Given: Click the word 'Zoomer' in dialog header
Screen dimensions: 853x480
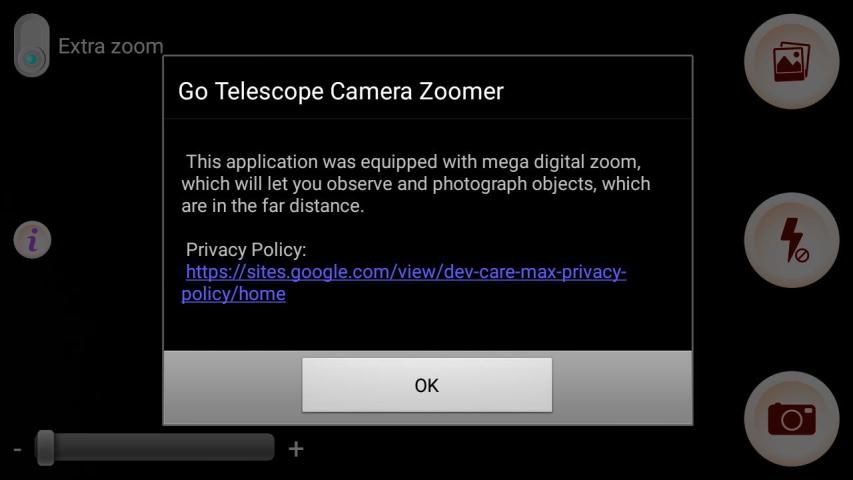Looking at the screenshot, I should [x=461, y=91].
